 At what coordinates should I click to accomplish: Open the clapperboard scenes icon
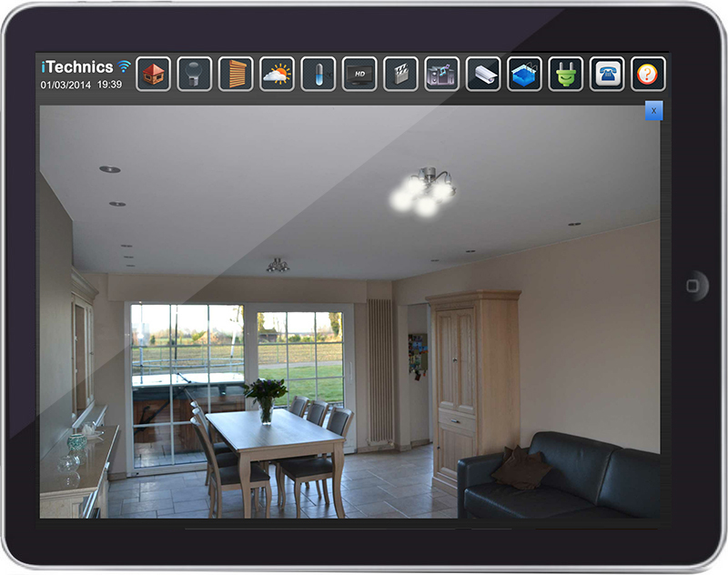coord(400,74)
